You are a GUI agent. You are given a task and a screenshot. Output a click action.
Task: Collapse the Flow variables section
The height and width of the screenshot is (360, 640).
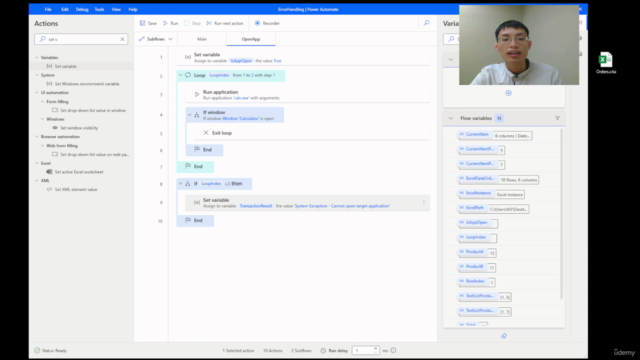click(451, 118)
